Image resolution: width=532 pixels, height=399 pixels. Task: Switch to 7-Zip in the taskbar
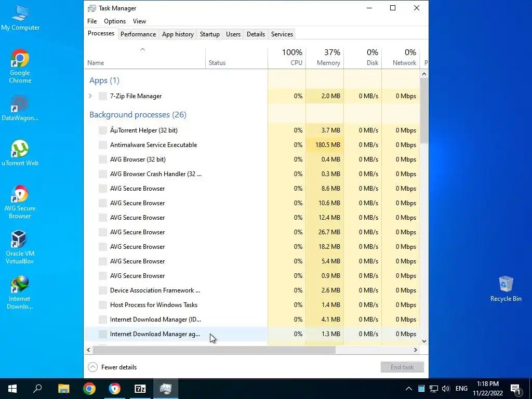(x=140, y=389)
